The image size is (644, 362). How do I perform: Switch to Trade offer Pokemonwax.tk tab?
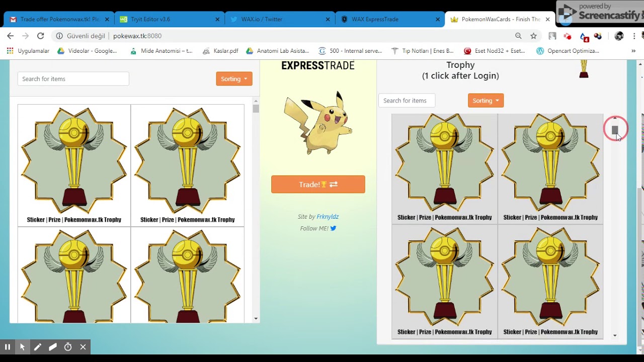point(59,19)
